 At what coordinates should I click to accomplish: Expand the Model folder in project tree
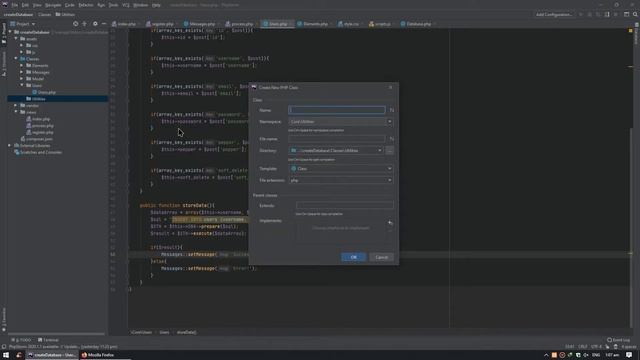(x=22, y=79)
